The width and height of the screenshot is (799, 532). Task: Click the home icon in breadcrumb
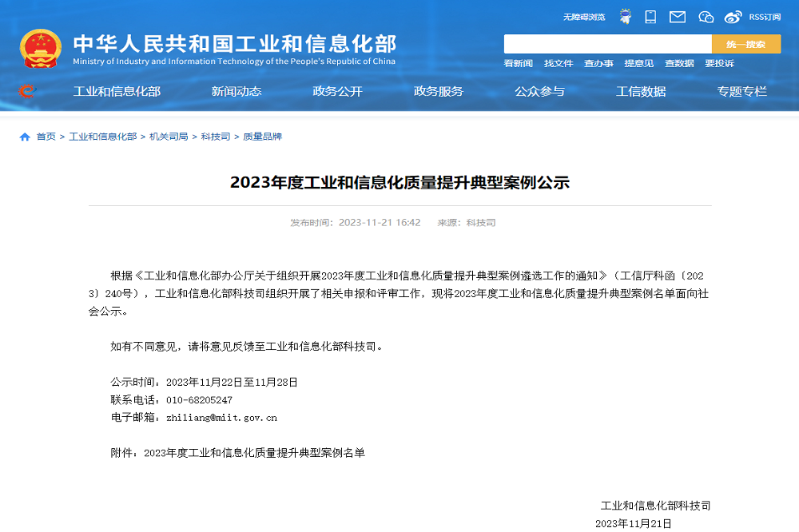tap(25, 137)
